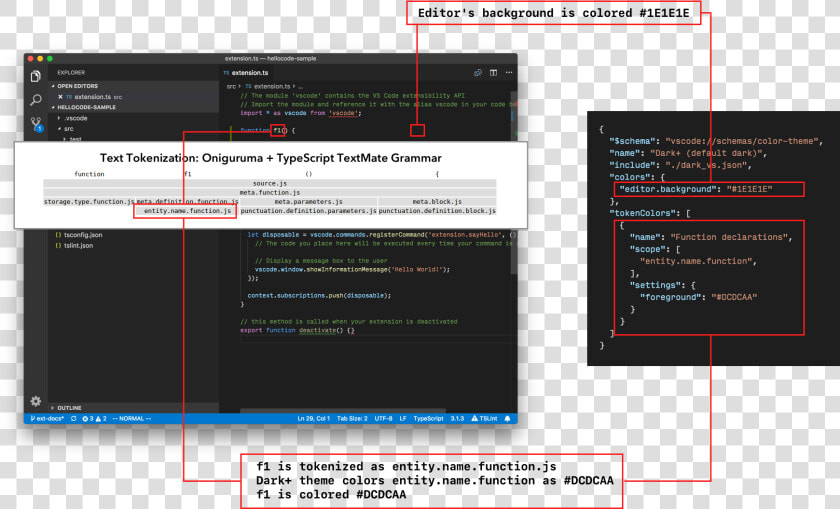The width and height of the screenshot is (840, 509).
Task: Click the EXPLORER panel title
Action: (x=71, y=73)
